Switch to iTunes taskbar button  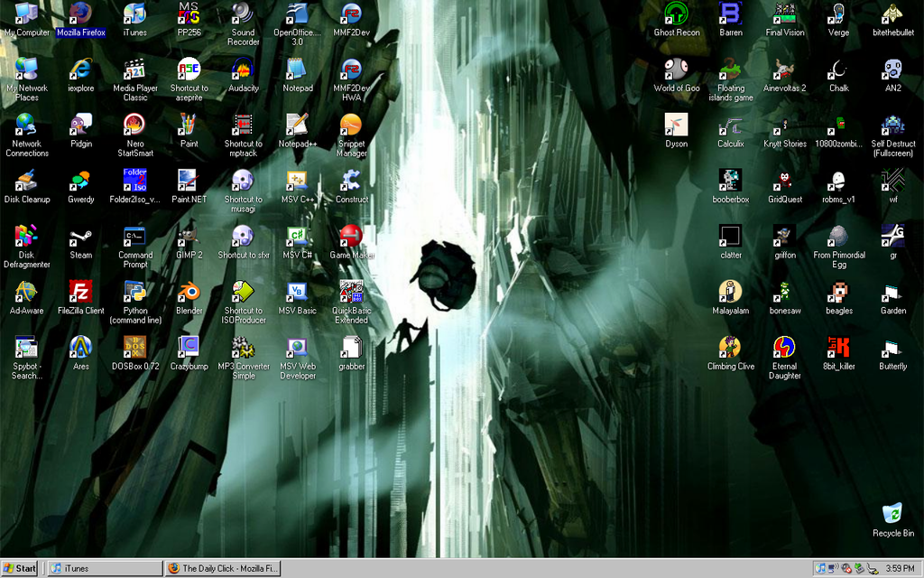(105, 568)
